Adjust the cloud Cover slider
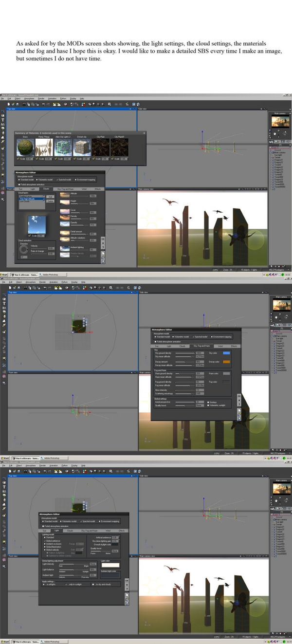The height and width of the screenshot is (644, 292). (x=79, y=213)
